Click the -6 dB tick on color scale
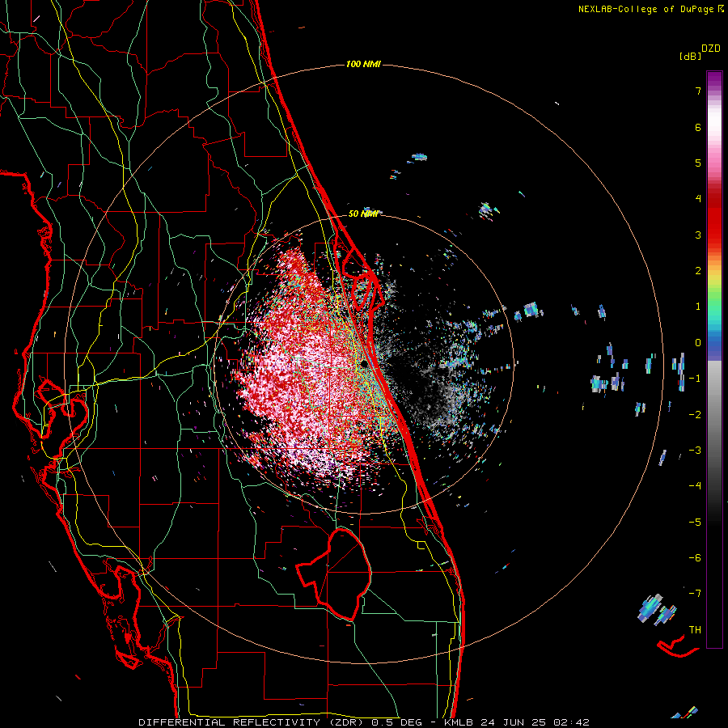 coord(695,558)
